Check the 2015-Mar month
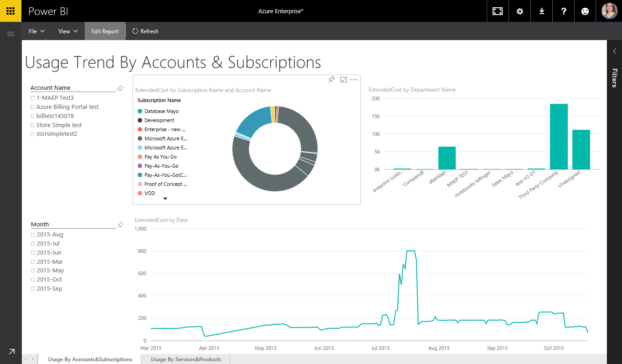 point(33,262)
